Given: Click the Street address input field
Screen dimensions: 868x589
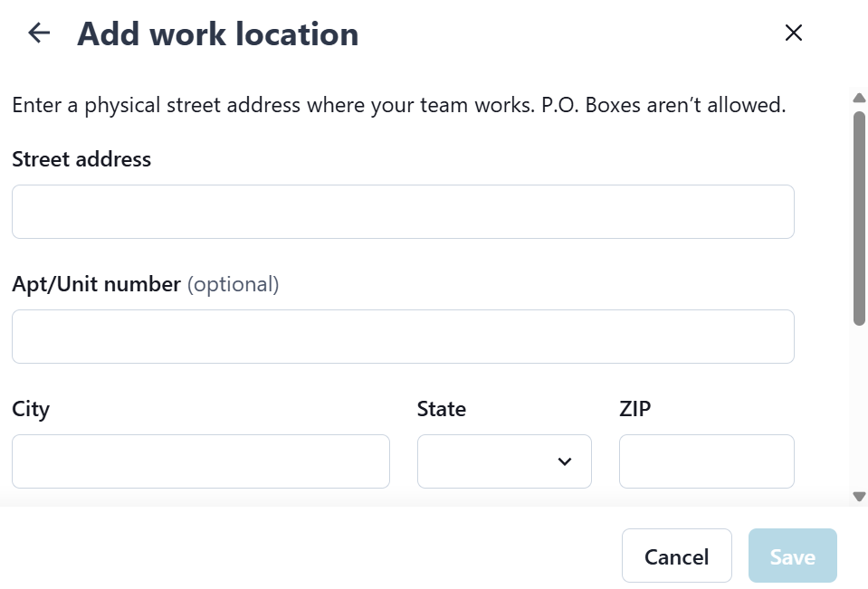Looking at the screenshot, I should click(x=403, y=212).
